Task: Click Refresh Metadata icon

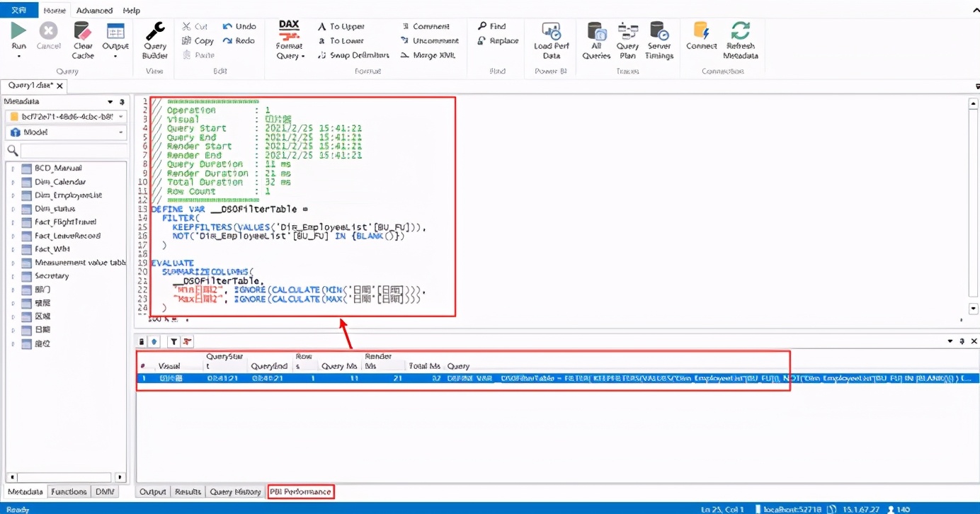Action: click(741, 40)
